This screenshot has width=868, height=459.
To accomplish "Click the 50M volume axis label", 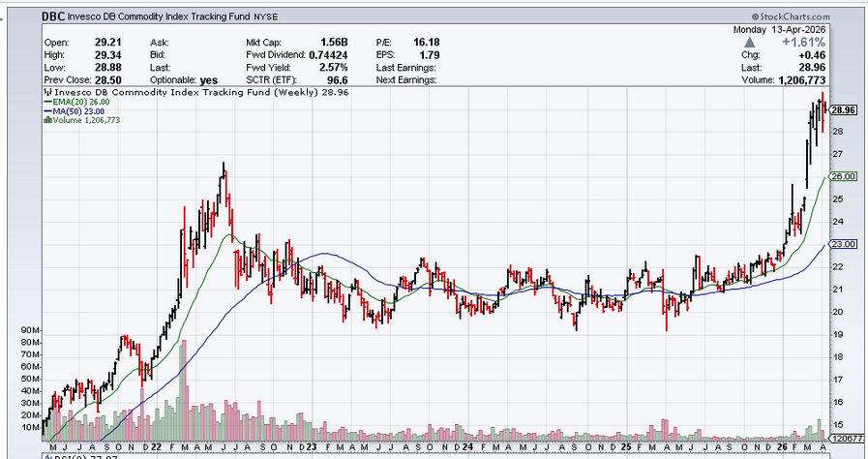I will coord(29,379).
